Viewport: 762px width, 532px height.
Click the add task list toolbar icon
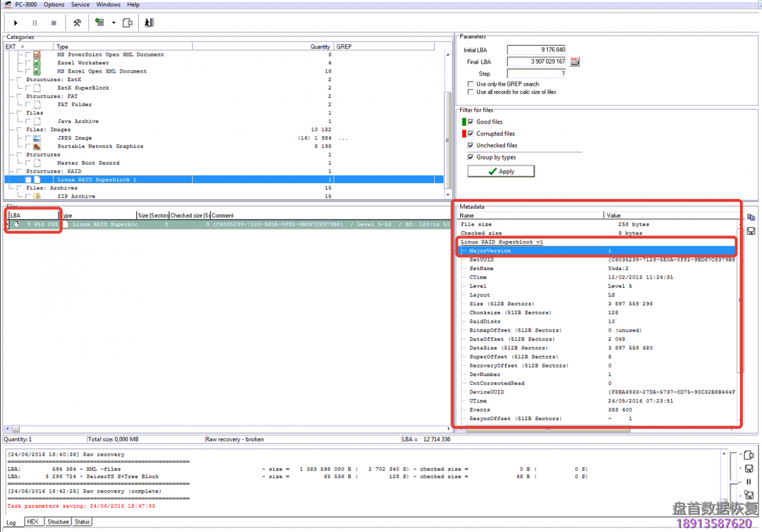[x=99, y=23]
